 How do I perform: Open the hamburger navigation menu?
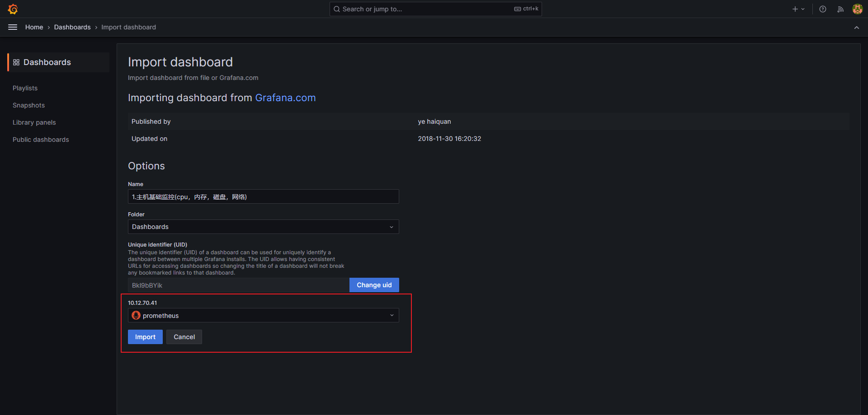point(13,27)
